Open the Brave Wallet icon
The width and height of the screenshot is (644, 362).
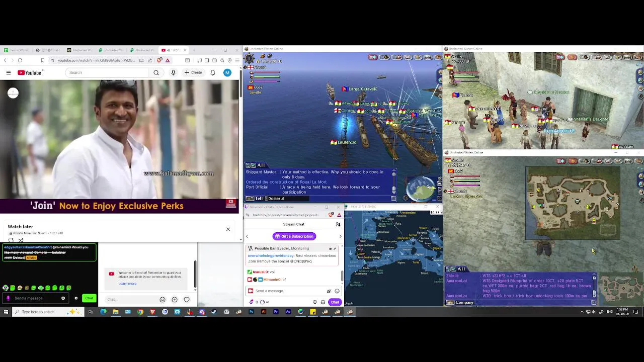pos(214,60)
